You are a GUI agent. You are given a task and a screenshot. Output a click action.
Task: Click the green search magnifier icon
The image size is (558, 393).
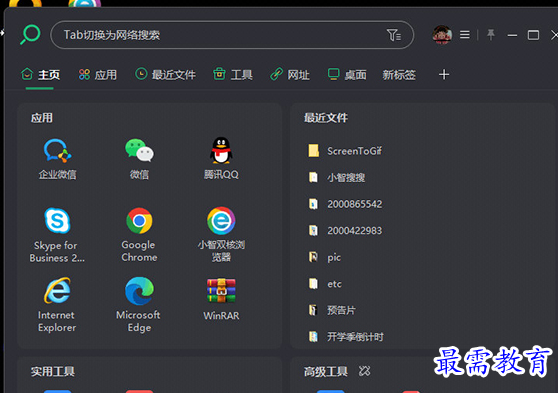pos(30,35)
